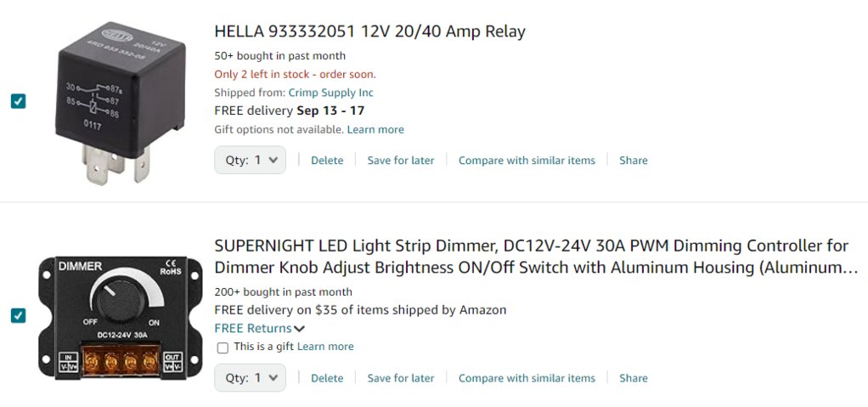
Task: Delete the SUPERNIGHT dimmer from cart
Action: tap(327, 377)
